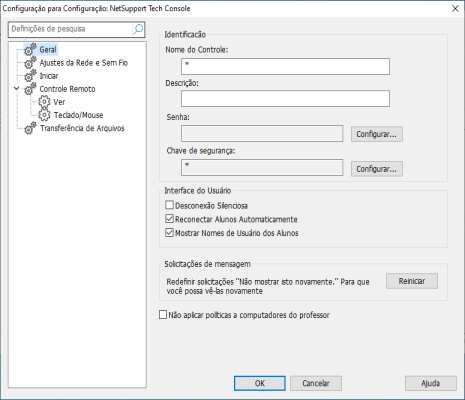Viewport: 465px width, 400px height.
Task: Open the Transferência de Arquivos settings page
Action: tap(82, 128)
